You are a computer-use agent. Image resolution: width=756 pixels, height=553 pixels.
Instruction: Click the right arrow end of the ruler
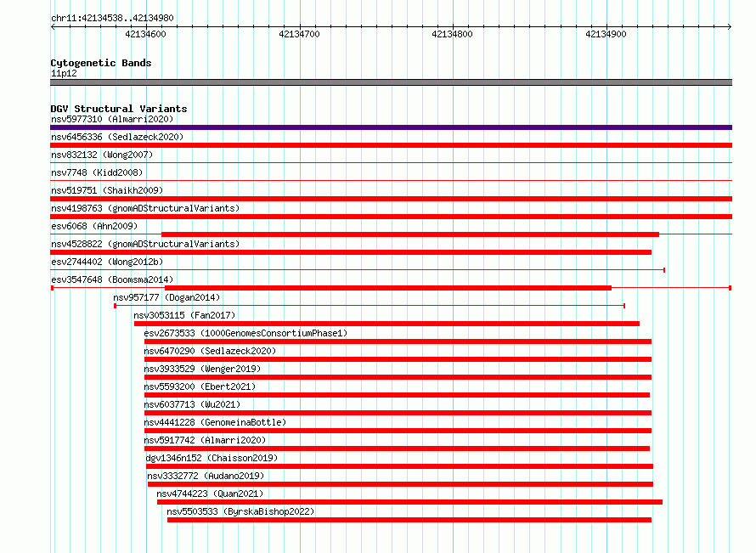tap(730, 26)
